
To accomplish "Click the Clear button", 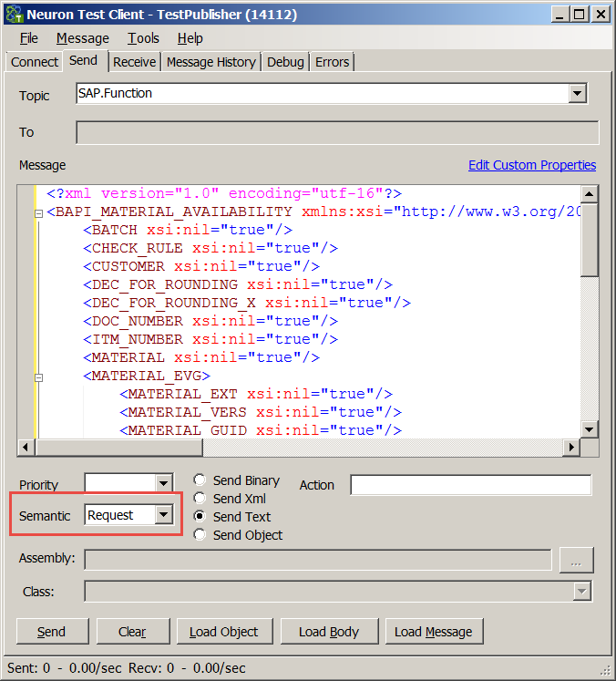I will pos(132,632).
